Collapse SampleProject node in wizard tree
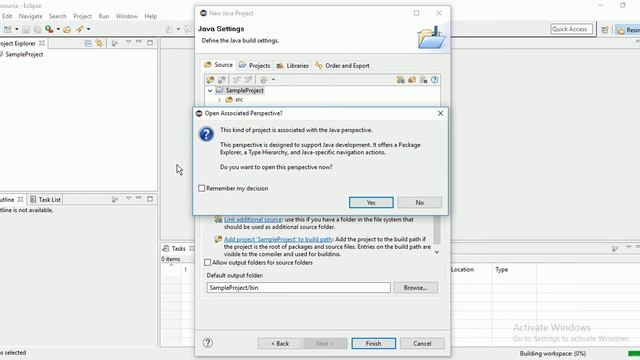Viewport: 640px width, 360px height. [x=210, y=91]
